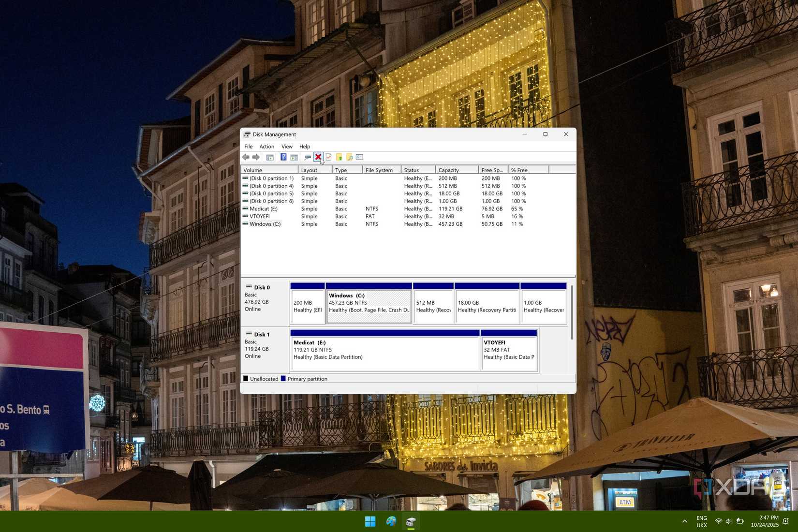Screen dimensions: 798x532
Task: Open the Action menu
Action: coord(266,147)
